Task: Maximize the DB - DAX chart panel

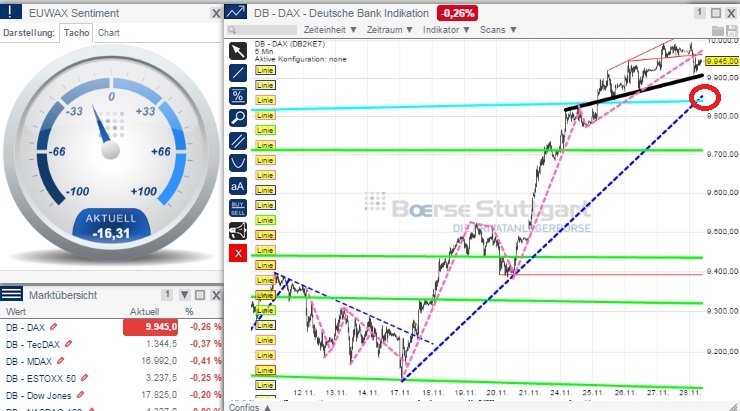Action: (715, 13)
